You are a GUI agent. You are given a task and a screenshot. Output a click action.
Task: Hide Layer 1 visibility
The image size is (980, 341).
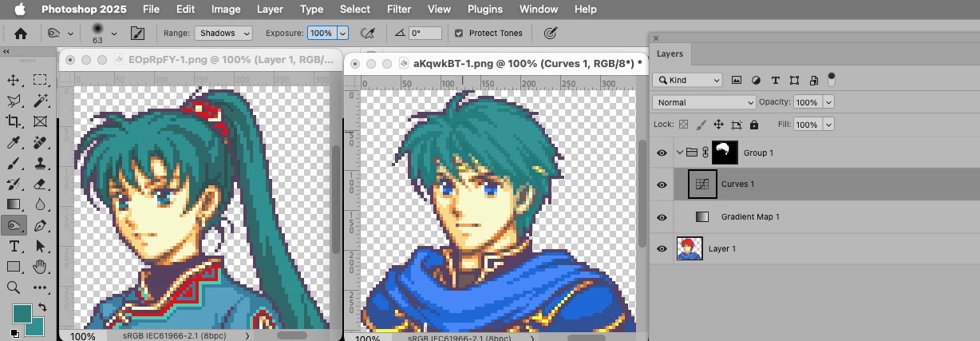[x=662, y=249]
